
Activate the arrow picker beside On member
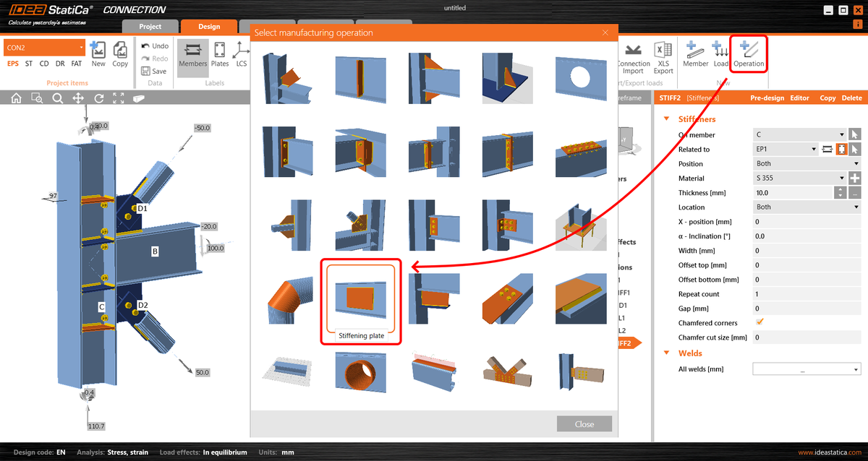pyautogui.click(x=856, y=134)
